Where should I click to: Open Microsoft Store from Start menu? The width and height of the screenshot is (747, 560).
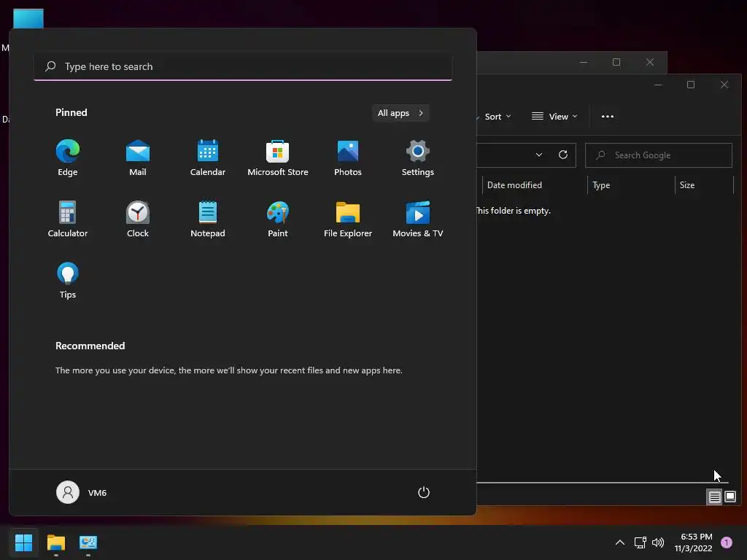(278, 157)
